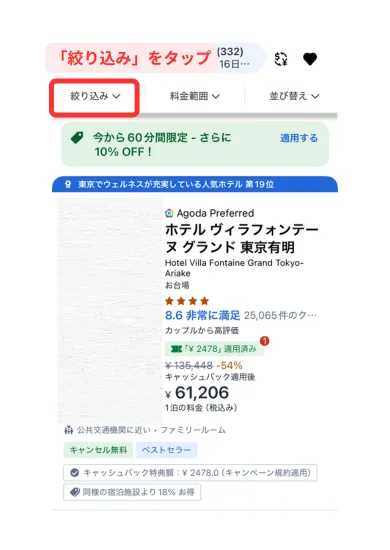Open the 並び替え sort dropdown
390x550 pixels.
294,96
